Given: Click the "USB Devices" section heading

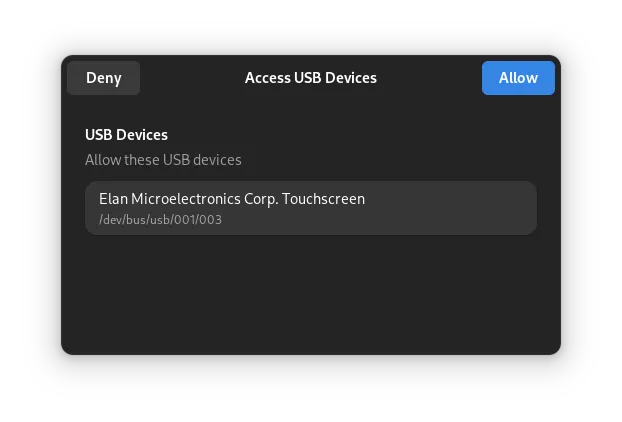Looking at the screenshot, I should (126, 135).
